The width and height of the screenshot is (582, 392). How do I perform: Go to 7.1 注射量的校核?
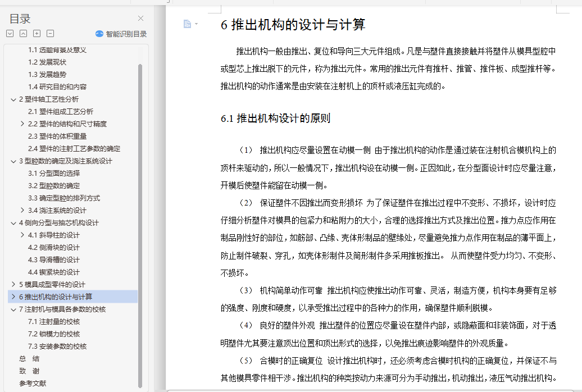click(54, 321)
